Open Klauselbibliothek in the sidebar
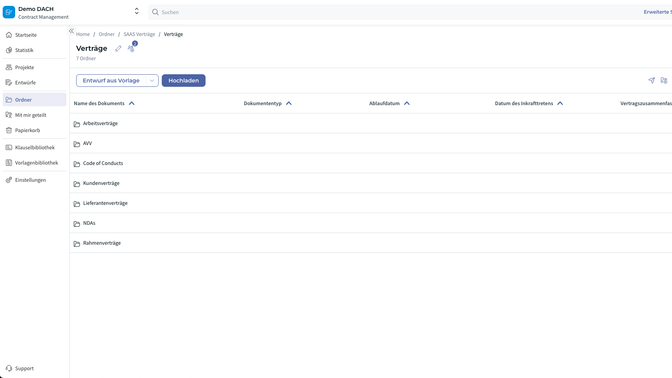672x378 pixels. coord(34,147)
